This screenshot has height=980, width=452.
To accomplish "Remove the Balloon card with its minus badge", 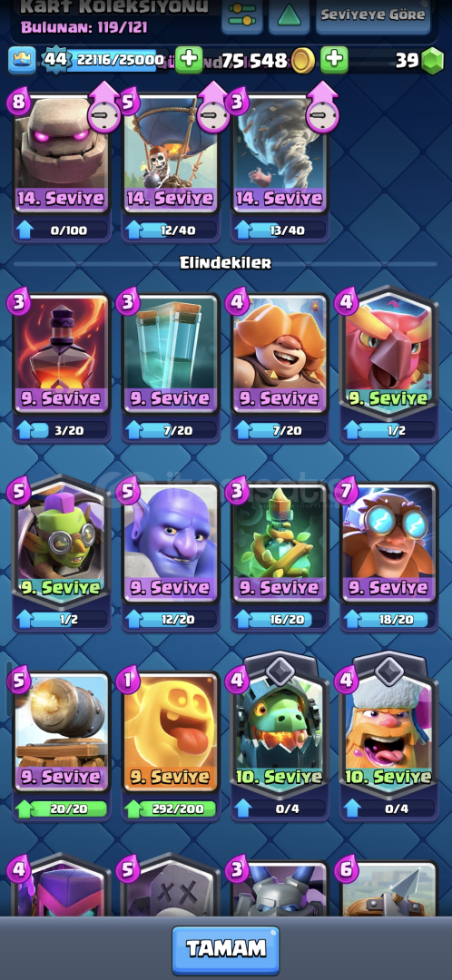I will point(213,115).
